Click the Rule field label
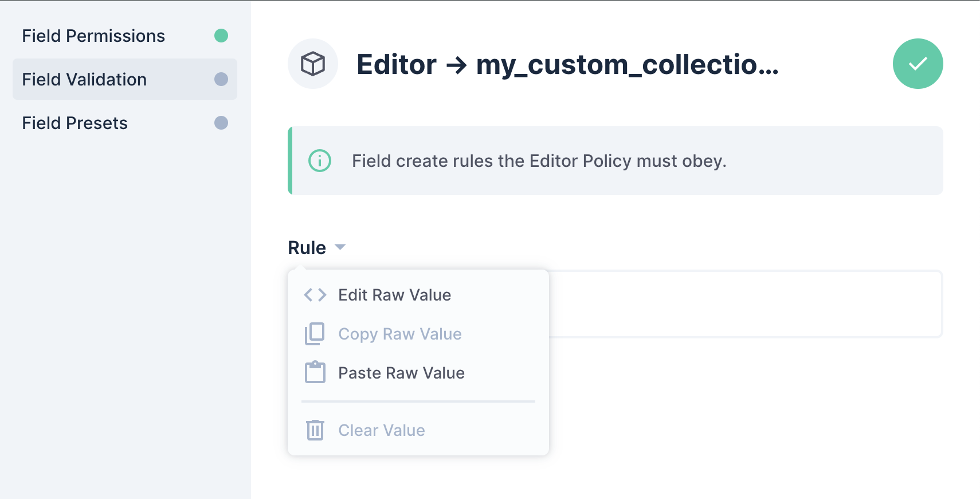The image size is (980, 499). pyautogui.click(x=307, y=248)
